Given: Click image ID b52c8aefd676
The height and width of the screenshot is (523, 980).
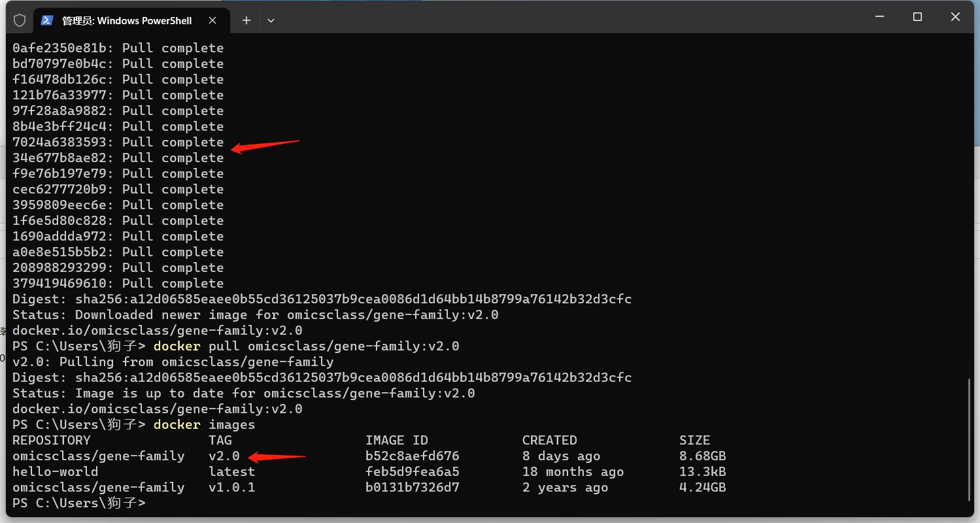Looking at the screenshot, I should pos(413,456).
